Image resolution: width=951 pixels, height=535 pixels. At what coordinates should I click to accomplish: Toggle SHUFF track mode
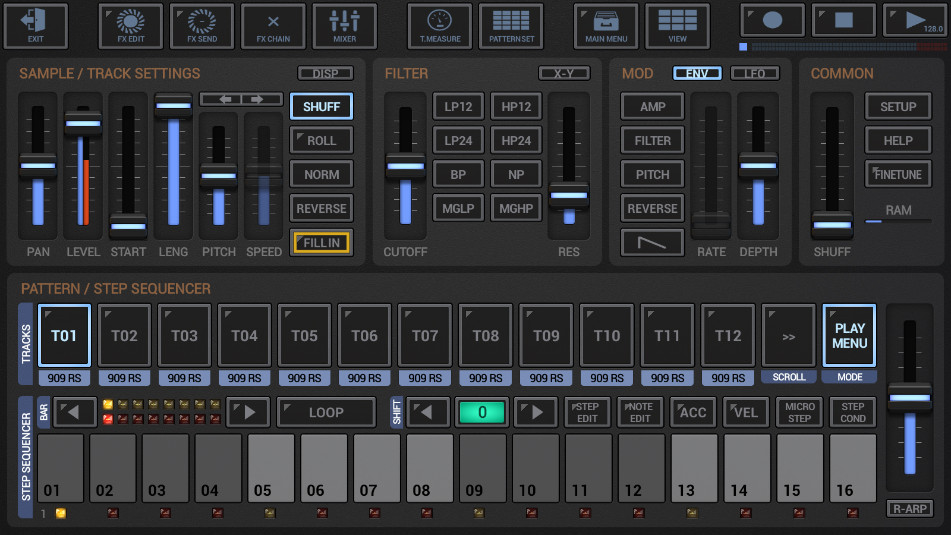[x=321, y=107]
